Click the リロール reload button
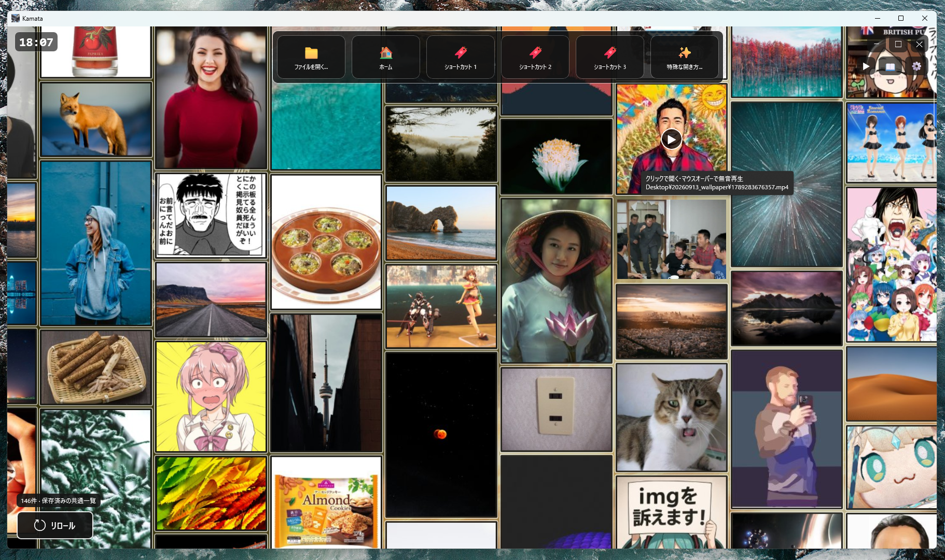The image size is (945, 560). pos(55,525)
